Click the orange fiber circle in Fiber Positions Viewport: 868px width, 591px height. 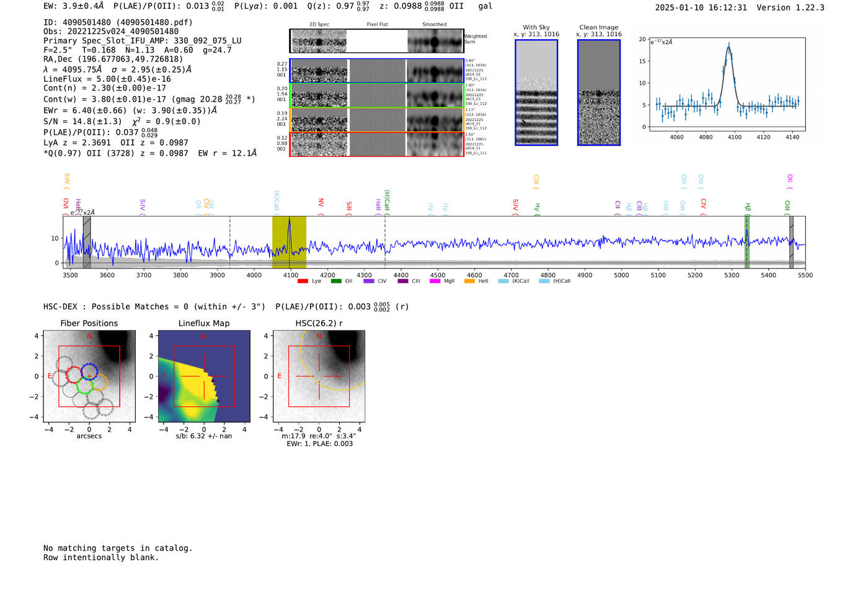click(x=99, y=382)
